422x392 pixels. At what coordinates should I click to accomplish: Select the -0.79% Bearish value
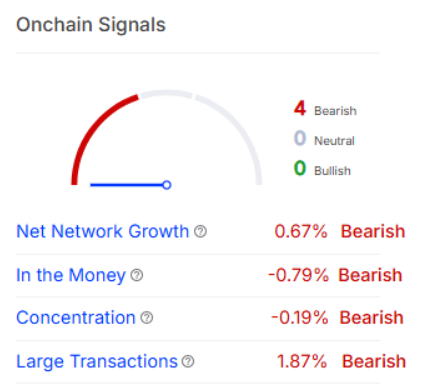click(x=335, y=275)
